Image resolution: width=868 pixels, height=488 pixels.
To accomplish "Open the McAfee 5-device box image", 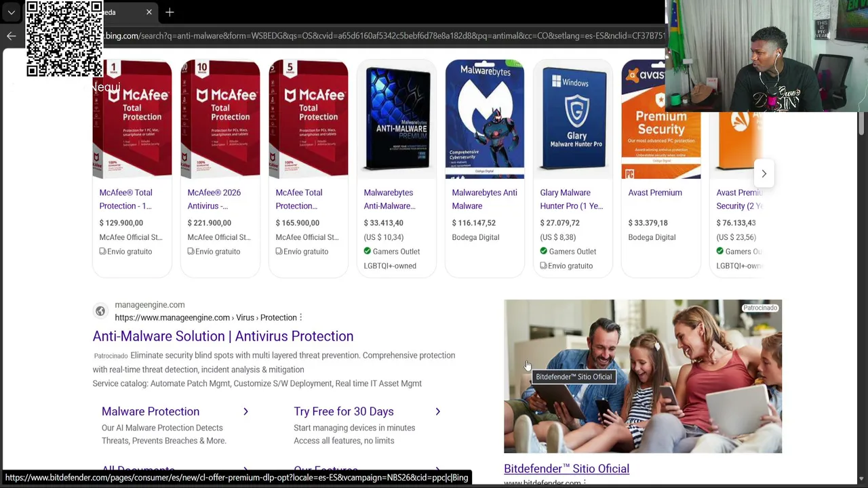I will (309, 119).
